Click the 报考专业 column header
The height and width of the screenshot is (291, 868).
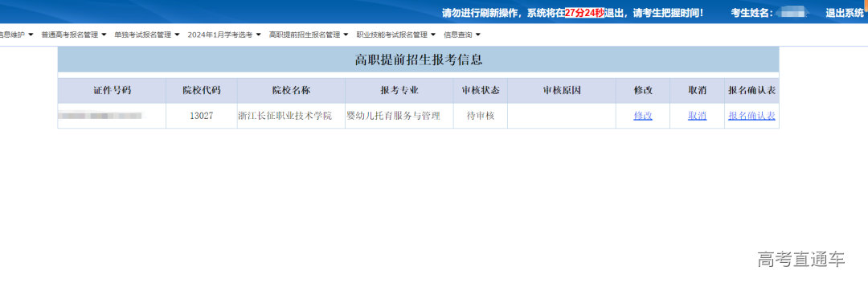(399, 91)
